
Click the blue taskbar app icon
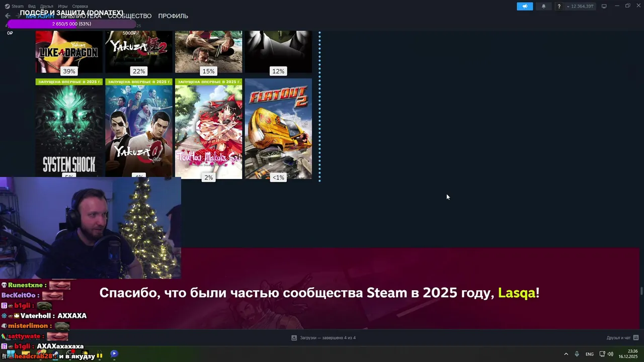click(114, 354)
